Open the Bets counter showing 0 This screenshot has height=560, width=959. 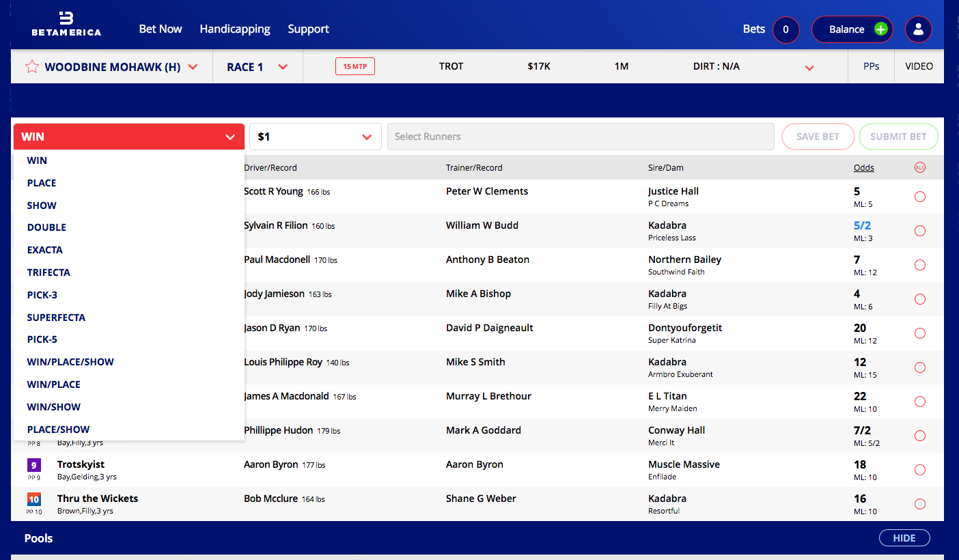[x=786, y=29]
